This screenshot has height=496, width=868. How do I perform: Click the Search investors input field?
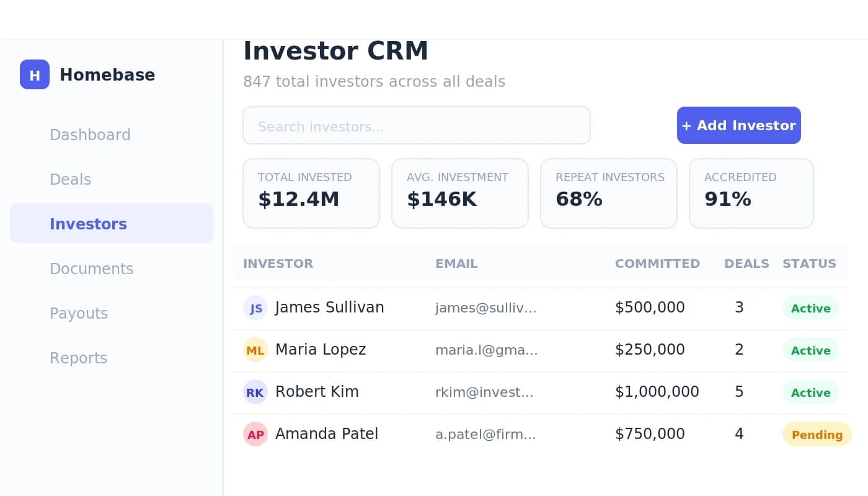tap(417, 125)
